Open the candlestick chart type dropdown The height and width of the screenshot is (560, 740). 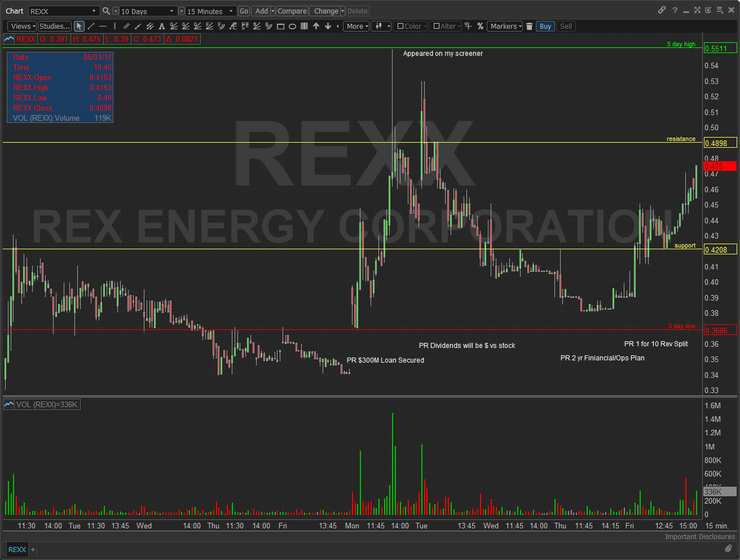click(x=381, y=26)
